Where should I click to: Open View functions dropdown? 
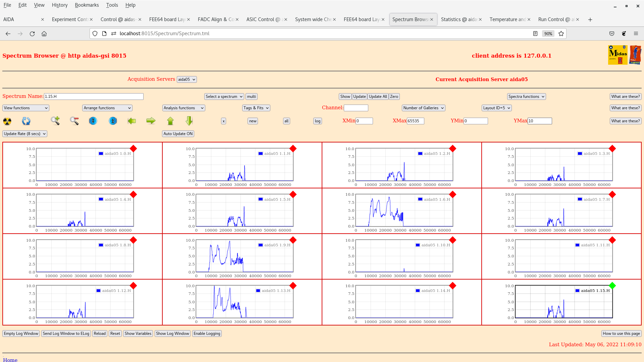point(26,108)
